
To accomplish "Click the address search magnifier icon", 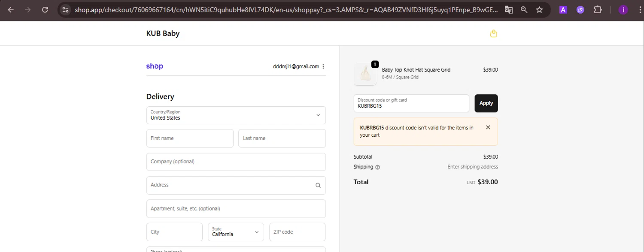I will coord(318,186).
